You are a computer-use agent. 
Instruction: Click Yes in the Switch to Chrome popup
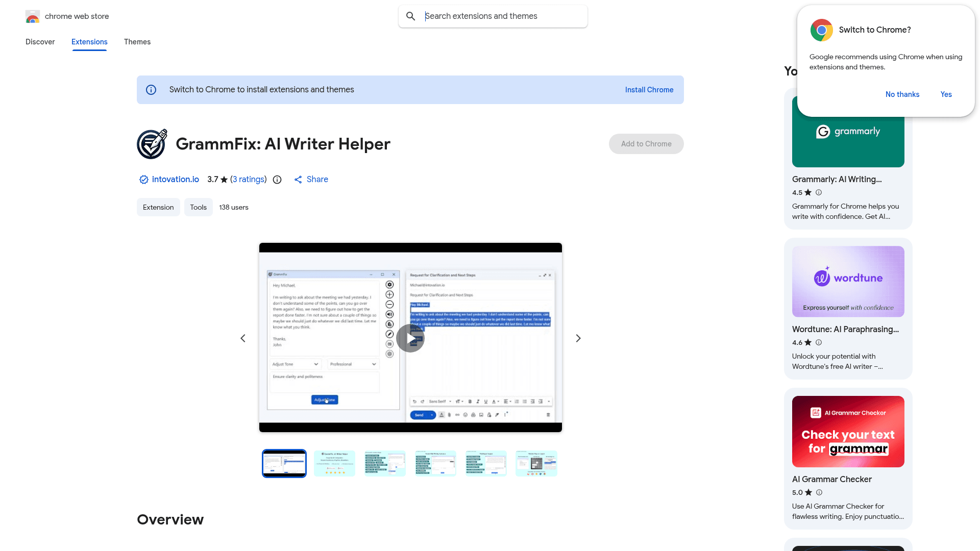(x=946, y=94)
